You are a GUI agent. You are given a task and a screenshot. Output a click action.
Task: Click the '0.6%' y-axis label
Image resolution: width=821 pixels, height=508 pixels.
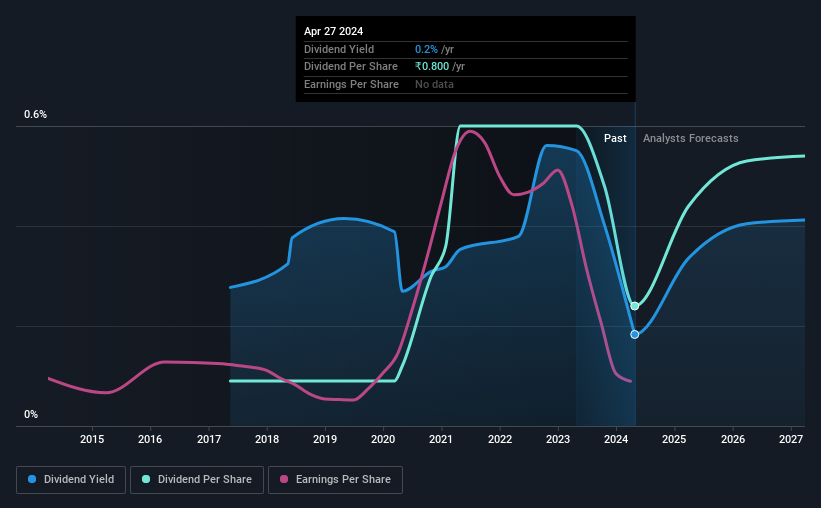[x=36, y=114]
